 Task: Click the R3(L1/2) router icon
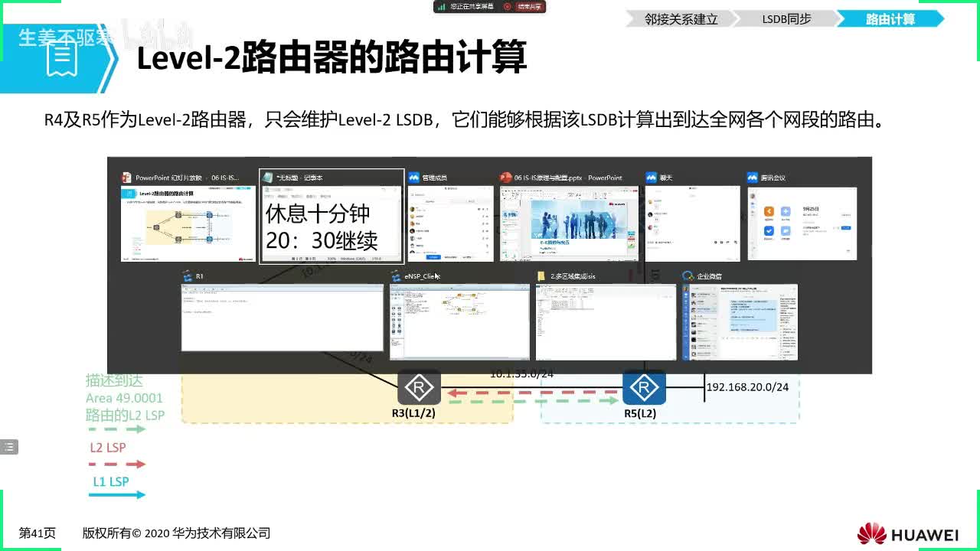point(419,387)
